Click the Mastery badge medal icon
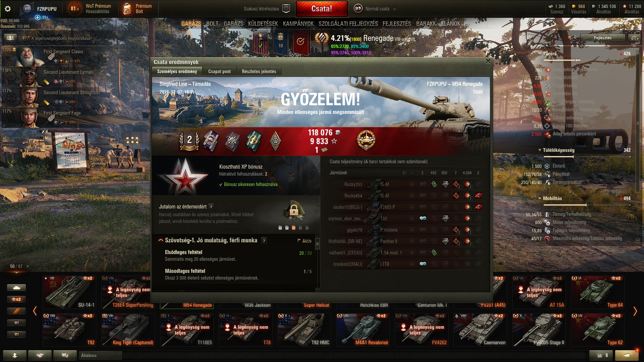Screen dimensions: 644x362 tap(366, 140)
